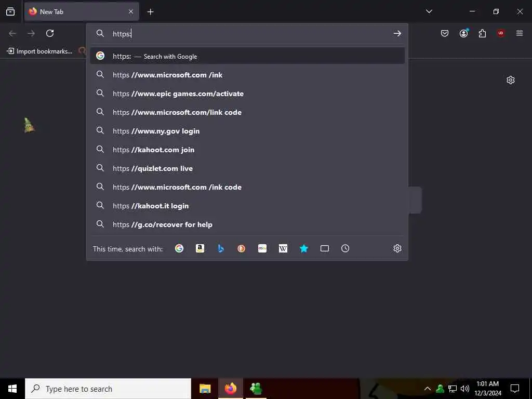Open new tab page personalize gear

pos(511,80)
